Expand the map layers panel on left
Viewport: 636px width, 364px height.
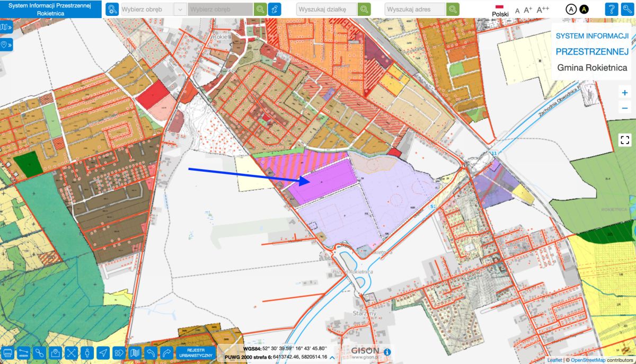coord(7,26)
